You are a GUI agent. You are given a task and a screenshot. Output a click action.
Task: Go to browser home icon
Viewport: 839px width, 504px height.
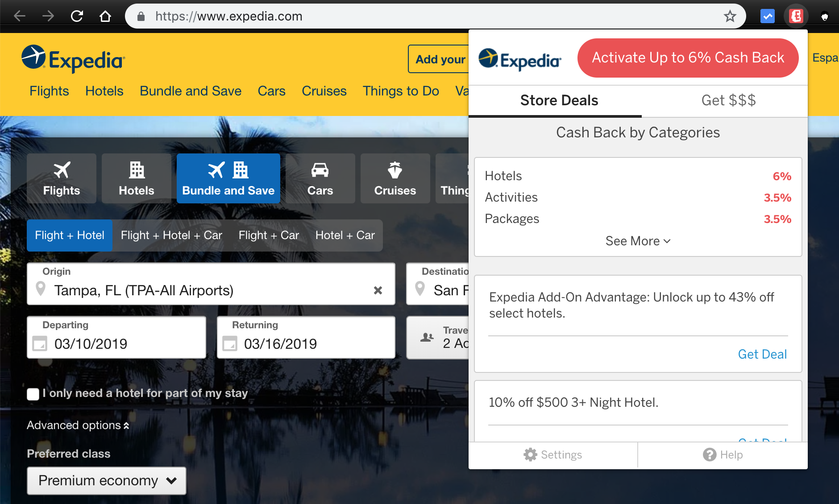point(105,17)
